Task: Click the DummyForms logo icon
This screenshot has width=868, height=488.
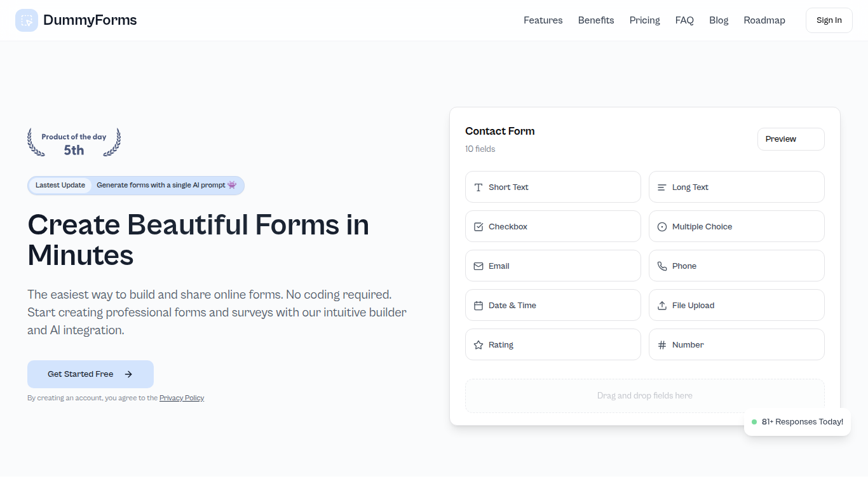Action: click(27, 20)
